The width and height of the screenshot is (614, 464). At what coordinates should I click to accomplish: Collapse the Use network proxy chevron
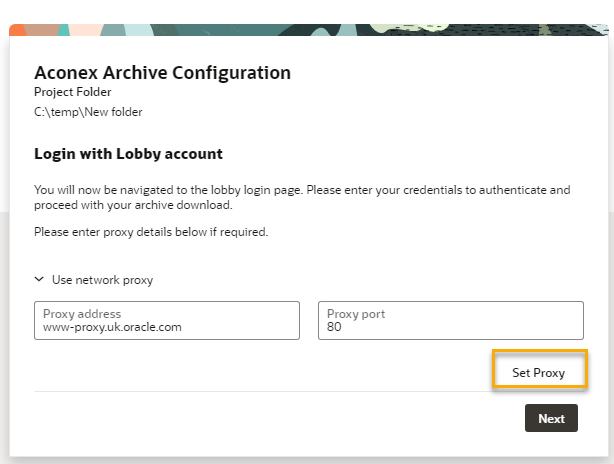coord(39,279)
